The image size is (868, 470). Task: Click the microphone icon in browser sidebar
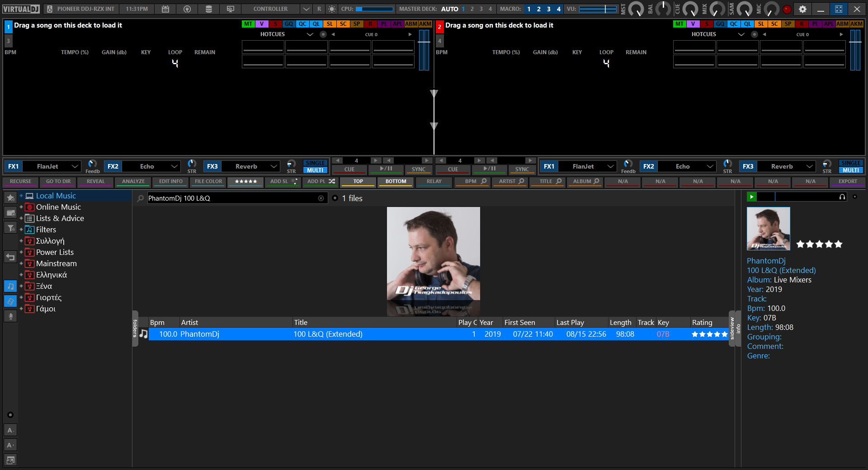point(10,316)
